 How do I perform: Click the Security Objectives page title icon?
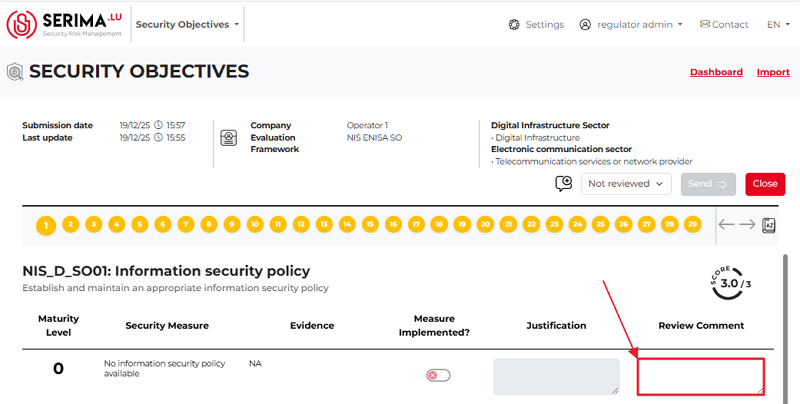(15, 72)
